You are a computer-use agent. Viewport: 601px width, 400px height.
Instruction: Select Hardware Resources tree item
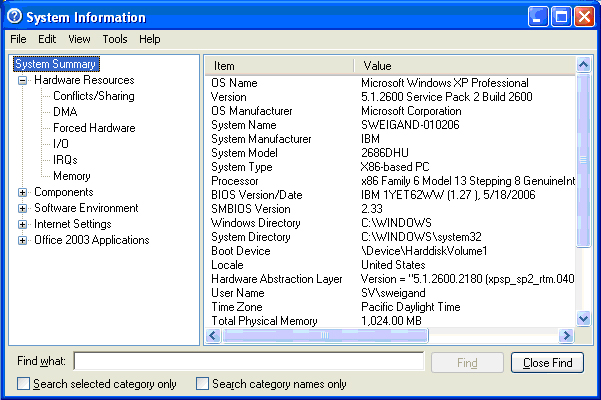(84, 80)
